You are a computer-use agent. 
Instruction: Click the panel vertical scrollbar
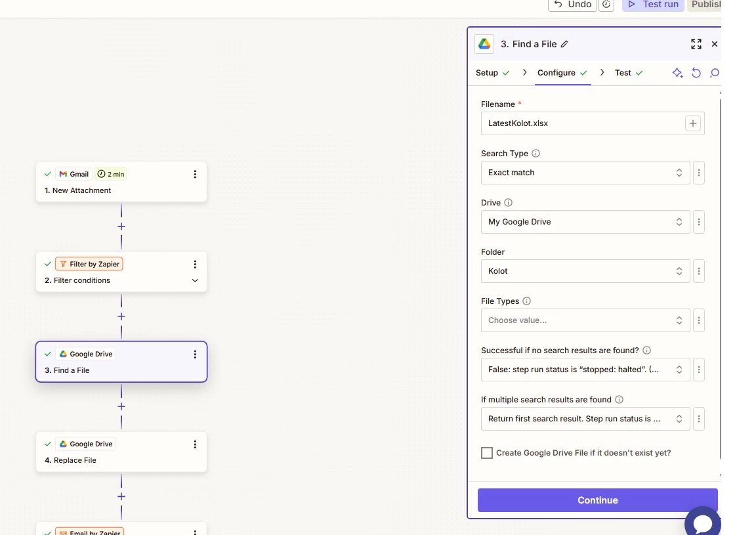click(721, 280)
